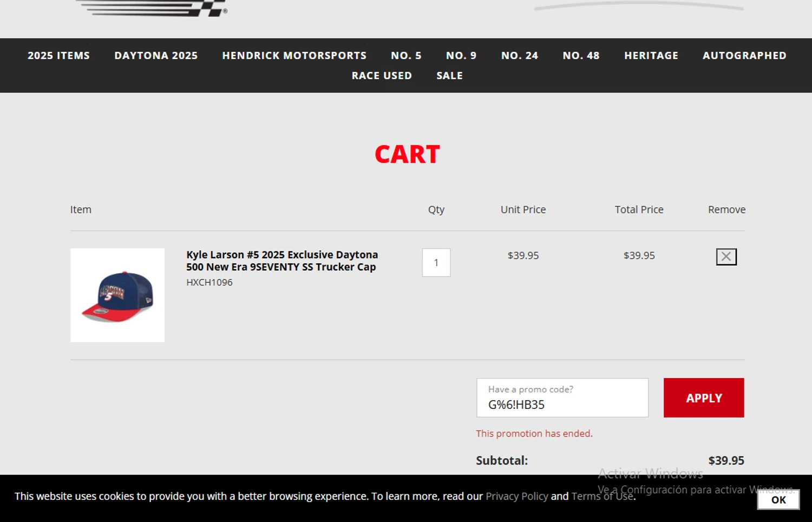This screenshot has height=522, width=812.
Task: Edit the quantity field for the cap
Action: coord(436,262)
